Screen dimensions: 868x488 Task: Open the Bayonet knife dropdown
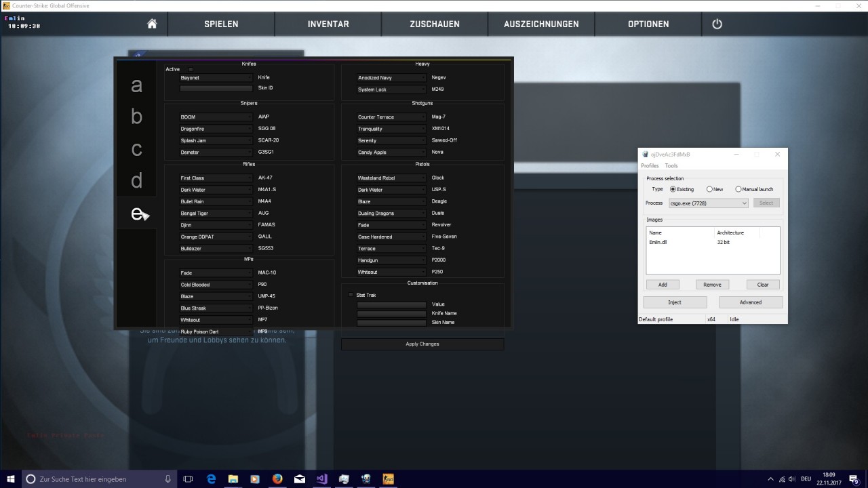coord(216,78)
